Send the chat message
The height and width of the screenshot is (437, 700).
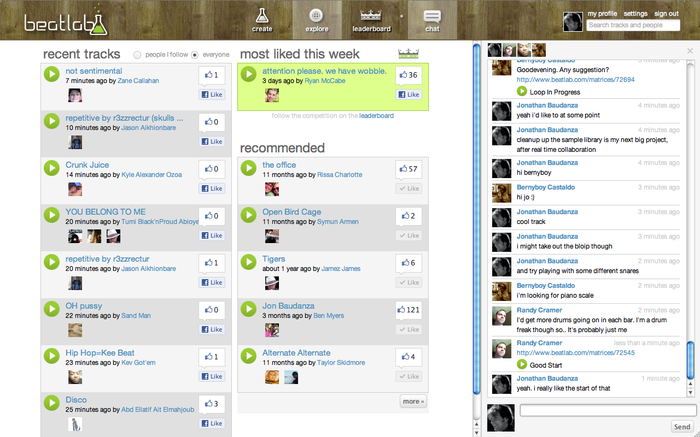point(681,426)
